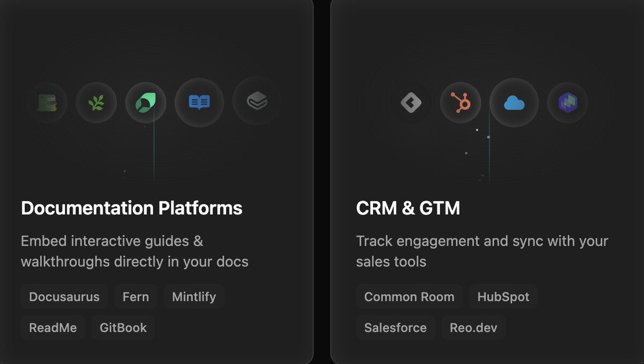The width and height of the screenshot is (644, 364).
Task: Click the Docusaurus dinosaur icon
Action: [47, 102]
